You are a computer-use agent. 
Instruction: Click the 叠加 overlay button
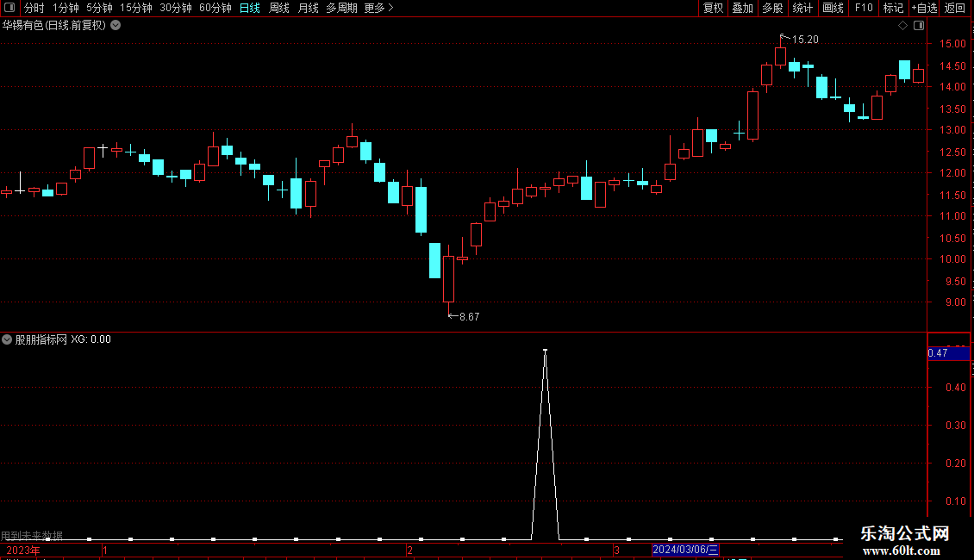(743, 8)
